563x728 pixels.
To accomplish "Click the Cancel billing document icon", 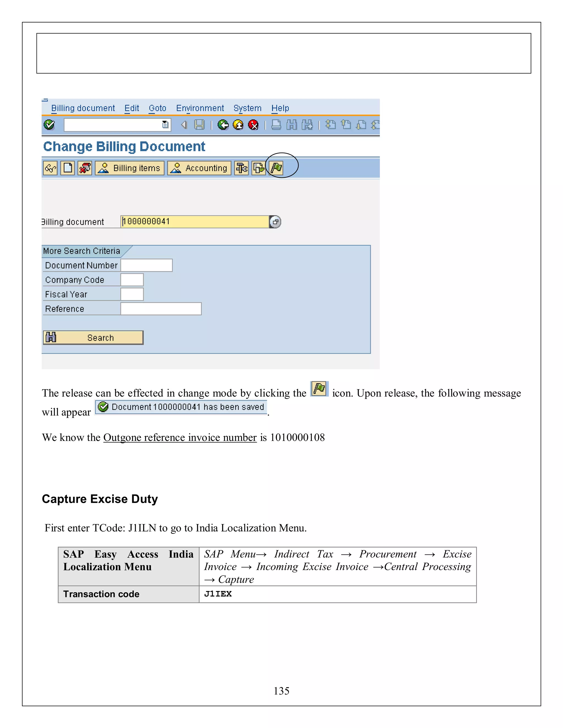I will pyautogui.click(x=85, y=168).
